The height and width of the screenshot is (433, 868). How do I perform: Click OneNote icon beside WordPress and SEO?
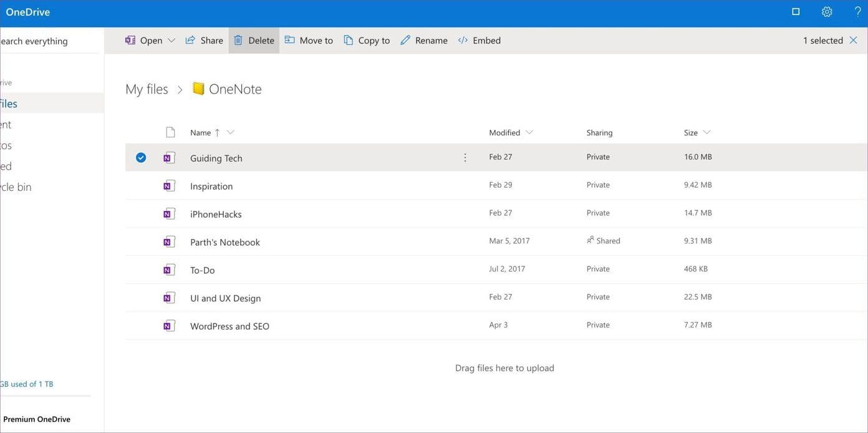point(169,326)
